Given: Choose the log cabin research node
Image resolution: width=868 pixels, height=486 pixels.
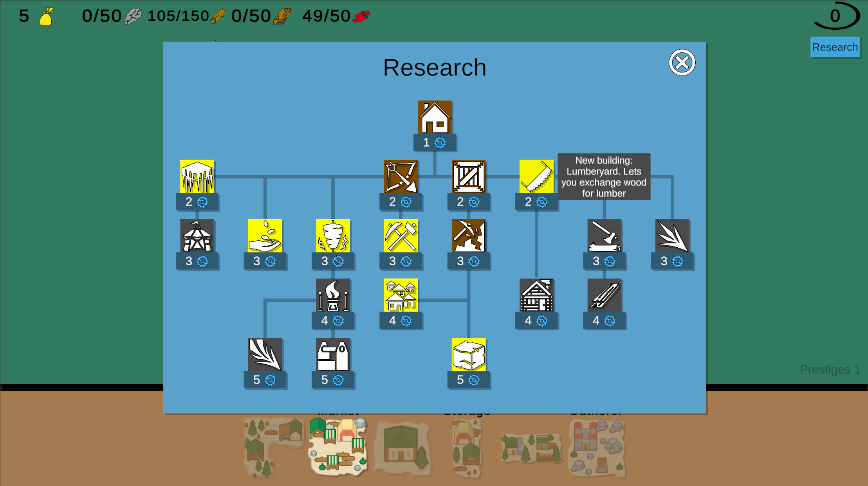Looking at the screenshot, I should [536, 295].
